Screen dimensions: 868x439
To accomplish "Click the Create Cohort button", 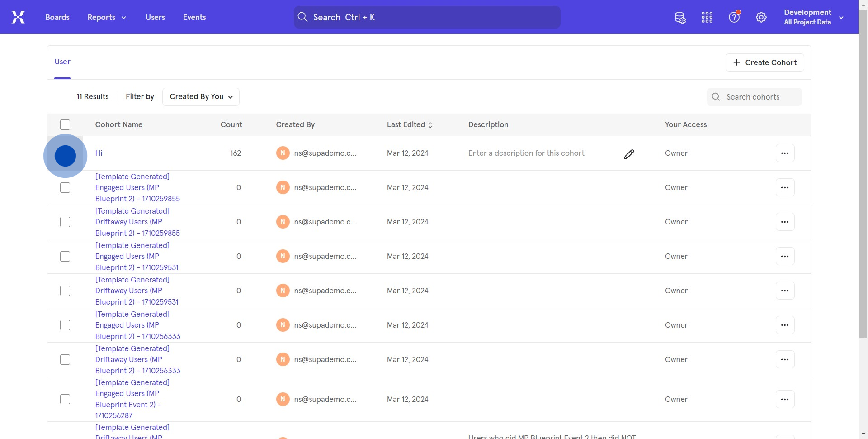I will tap(764, 62).
